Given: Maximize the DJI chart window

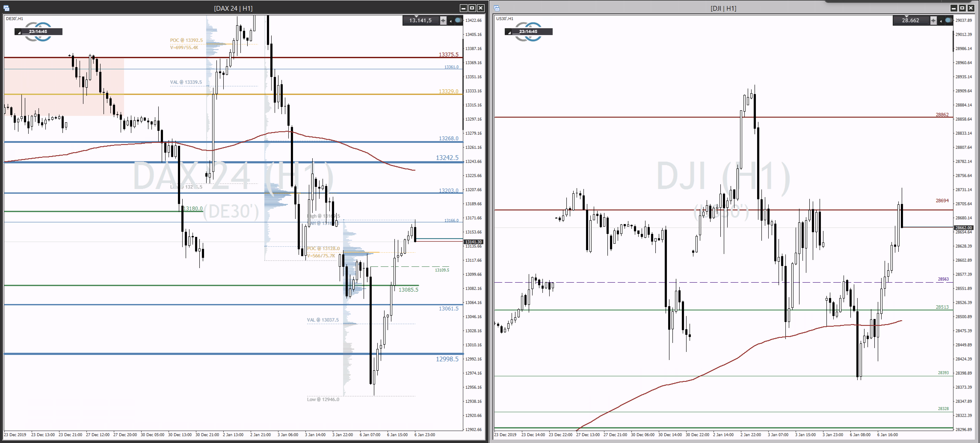Looking at the screenshot, I should point(962,8).
